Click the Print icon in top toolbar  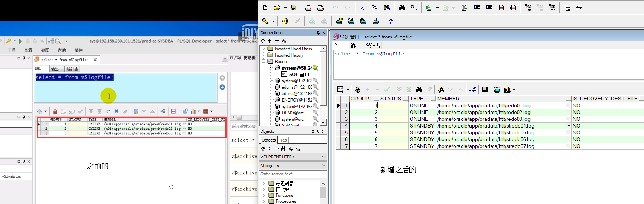[308, 8]
